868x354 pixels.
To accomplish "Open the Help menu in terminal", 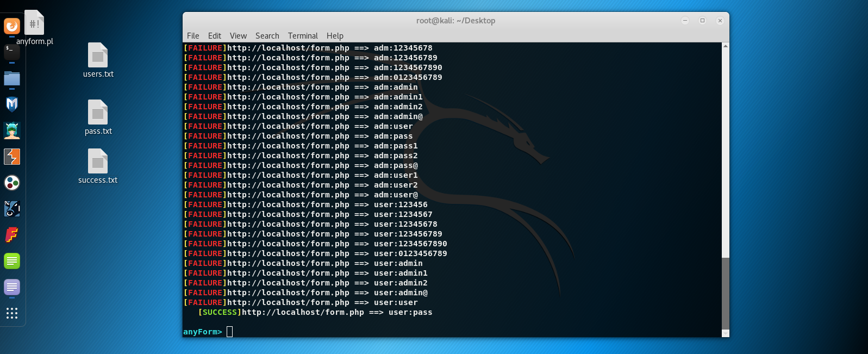I will pyautogui.click(x=335, y=36).
